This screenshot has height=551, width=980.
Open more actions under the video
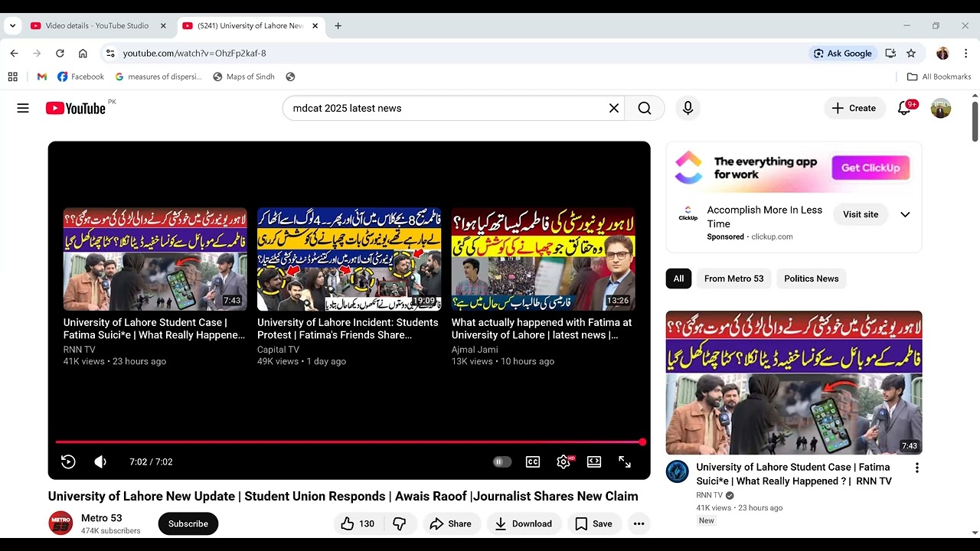tap(639, 524)
